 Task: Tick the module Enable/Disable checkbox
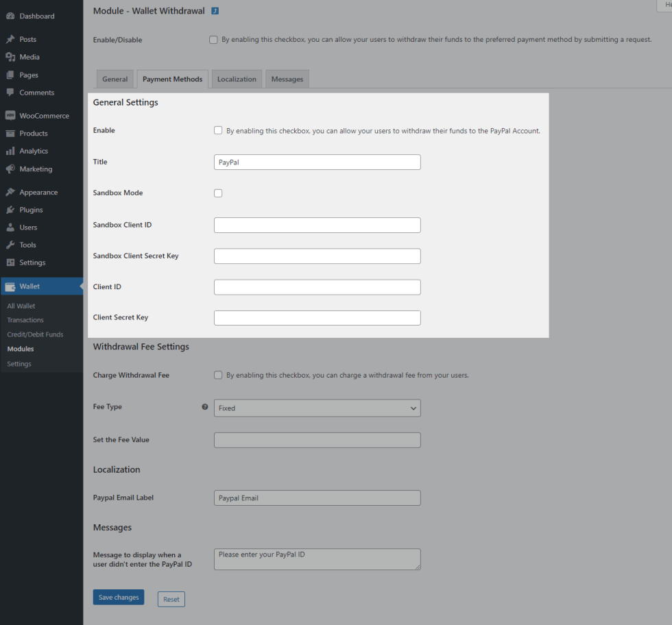tap(213, 40)
